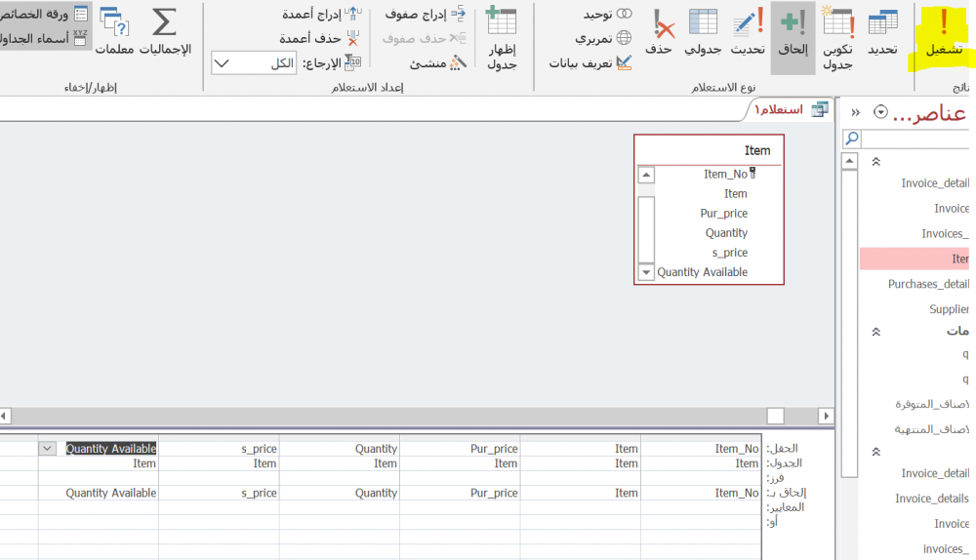Click the Run (تشغيل) query icon
The height and width of the screenshot is (560, 976).
point(944,34)
